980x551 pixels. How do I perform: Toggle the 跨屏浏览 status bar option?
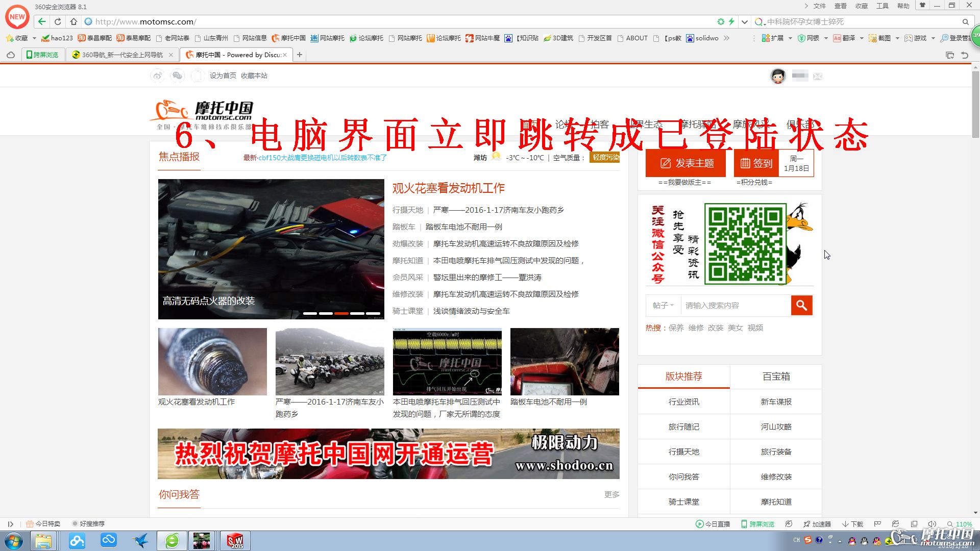tap(758, 524)
